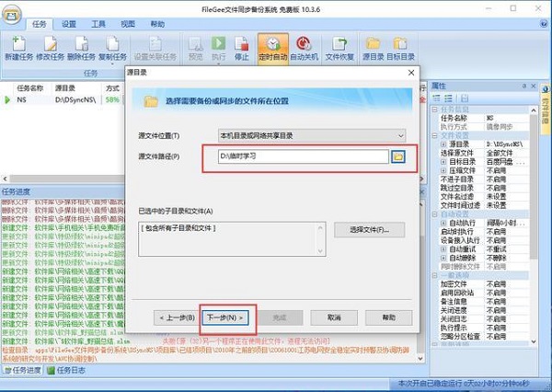Screen dimensions: 552x392
Task: Collapse the 一般选项 property group
Action: (x=435, y=275)
